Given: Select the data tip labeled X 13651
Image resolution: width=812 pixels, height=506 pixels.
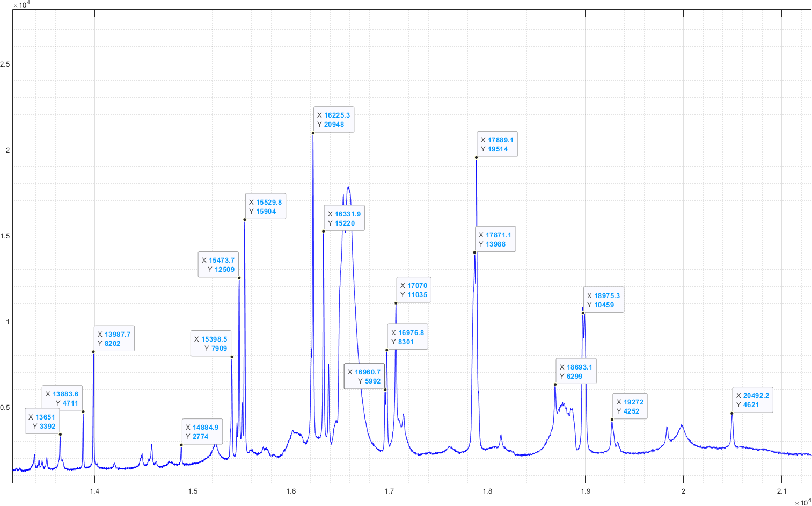Looking at the screenshot, I should tap(42, 422).
